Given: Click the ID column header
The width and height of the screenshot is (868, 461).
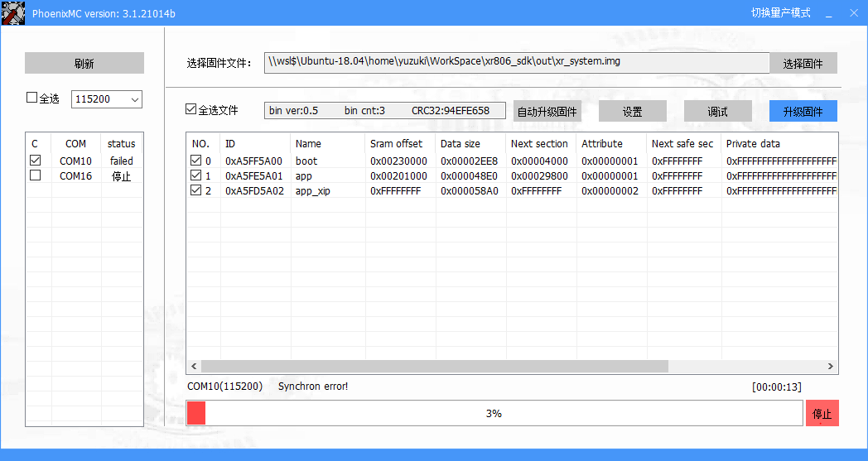Looking at the screenshot, I should tap(255, 144).
